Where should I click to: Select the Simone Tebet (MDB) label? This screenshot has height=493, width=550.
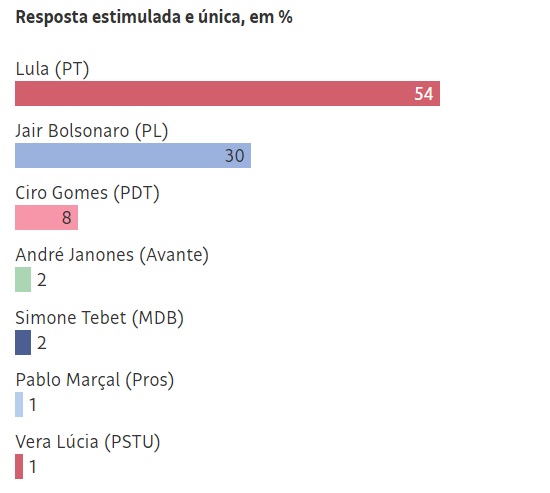(99, 318)
